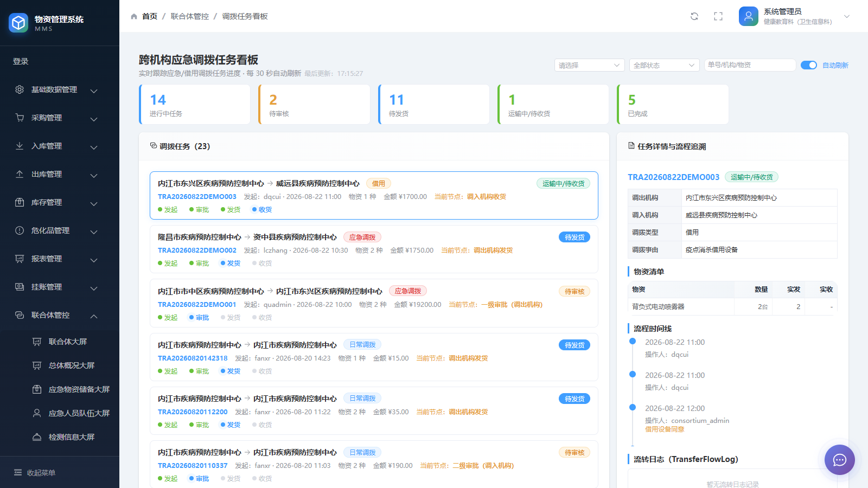Click the first 2026-08-22 11:00 timeline marker
868x488 pixels.
pos(633,341)
